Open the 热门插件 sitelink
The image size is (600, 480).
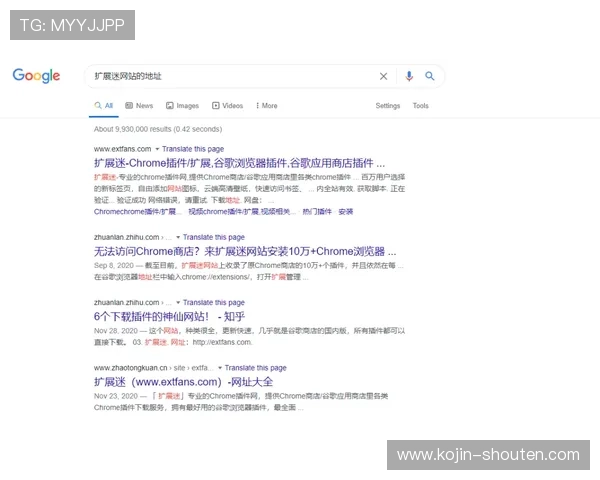pyautogui.click(x=317, y=212)
